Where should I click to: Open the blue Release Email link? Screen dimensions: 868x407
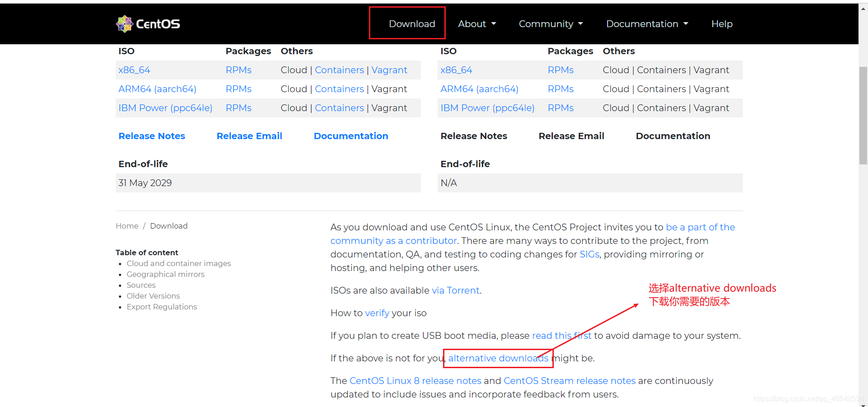coord(250,136)
